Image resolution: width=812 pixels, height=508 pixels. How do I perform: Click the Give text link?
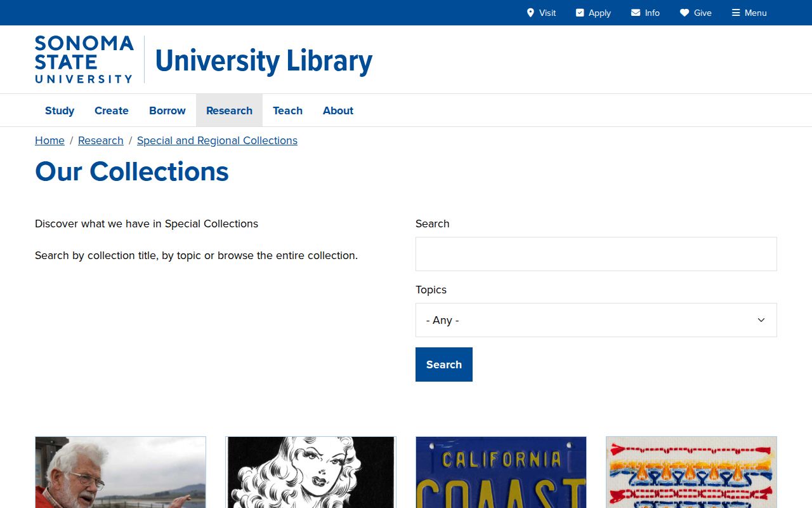[x=703, y=13]
